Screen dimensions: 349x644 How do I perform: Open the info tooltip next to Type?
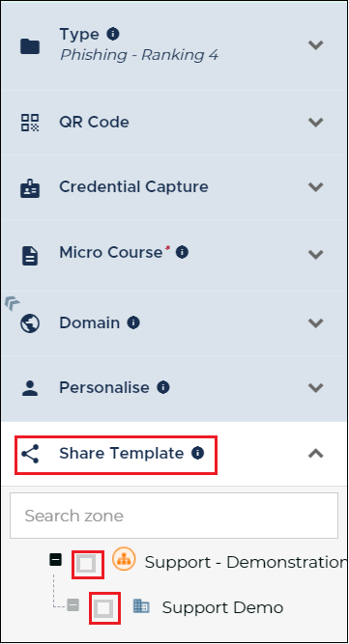[x=113, y=34]
